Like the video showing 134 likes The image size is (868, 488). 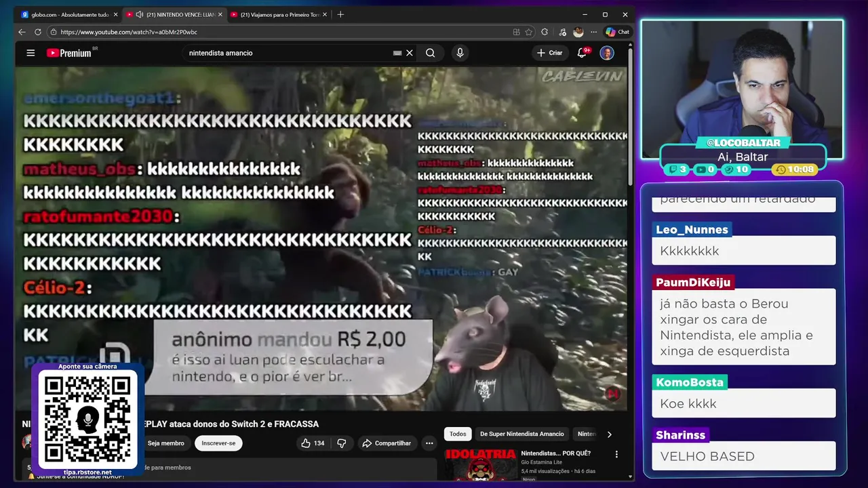pos(313,443)
